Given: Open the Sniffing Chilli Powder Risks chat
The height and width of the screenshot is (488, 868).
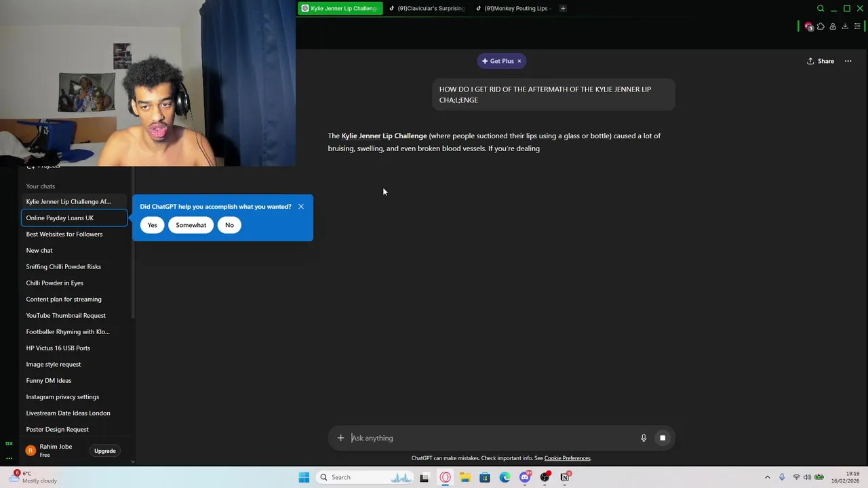Looking at the screenshot, I should pyautogui.click(x=74, y=266).
